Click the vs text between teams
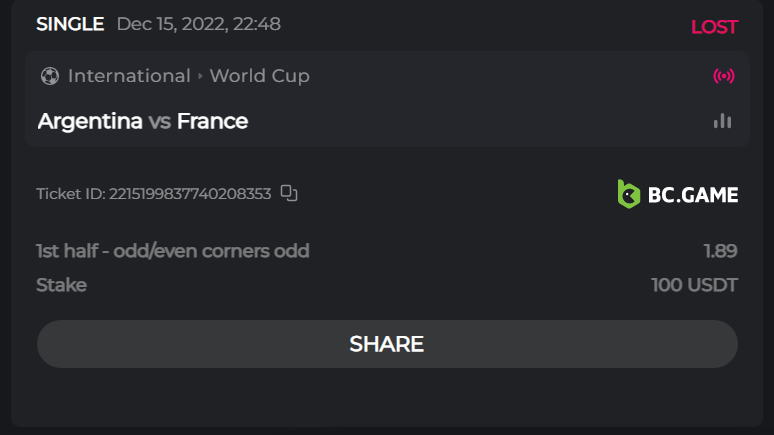 (159, 122)
